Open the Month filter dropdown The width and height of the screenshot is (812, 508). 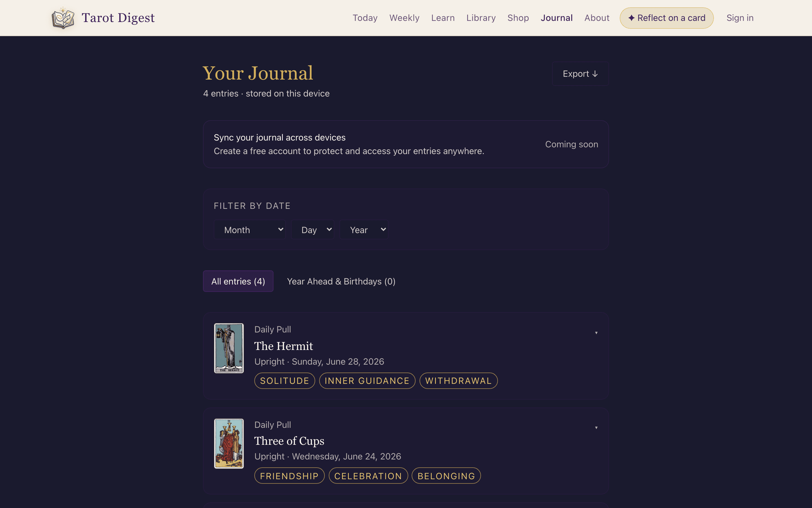pos(250,230)
